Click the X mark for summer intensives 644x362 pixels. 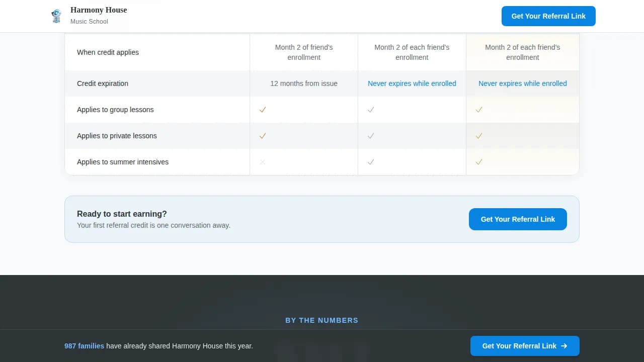coord(262,162)
